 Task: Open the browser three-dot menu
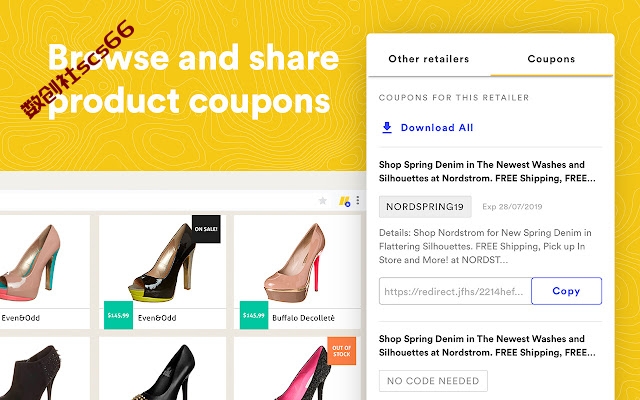click(x=358, y=200)
